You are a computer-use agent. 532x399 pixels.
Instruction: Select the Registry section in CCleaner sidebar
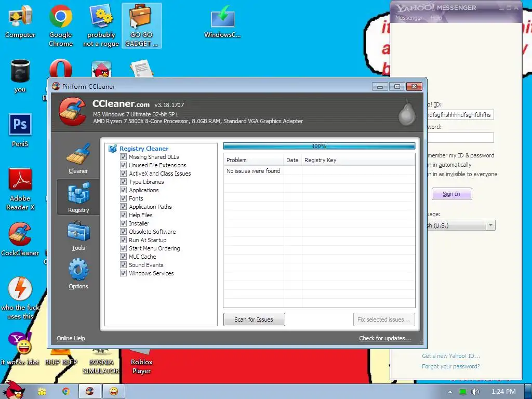point(78,197)
